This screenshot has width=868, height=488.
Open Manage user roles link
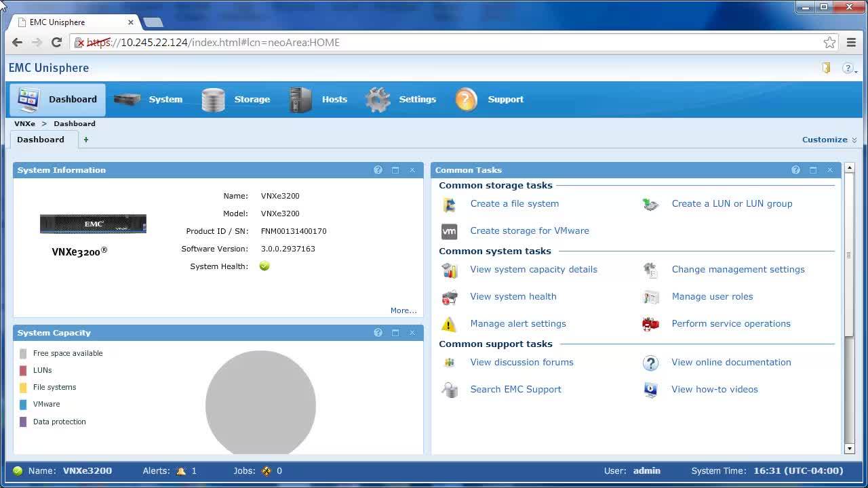pos(712,296)
